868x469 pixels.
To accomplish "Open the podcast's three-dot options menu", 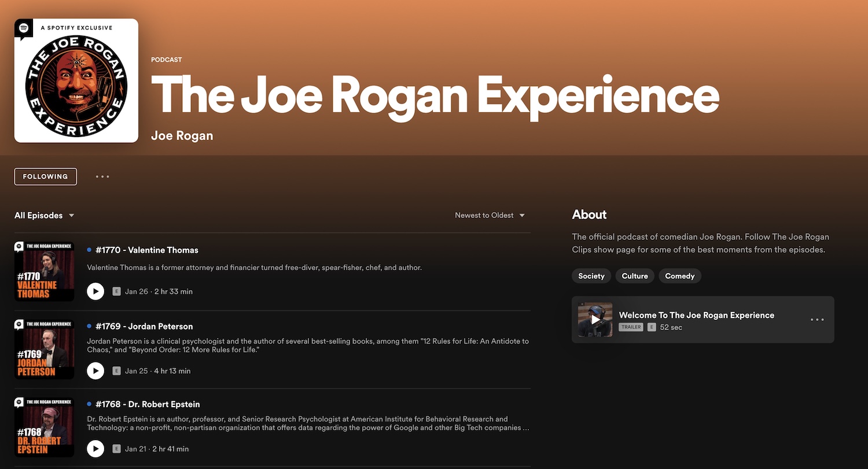I will point(102,176).
